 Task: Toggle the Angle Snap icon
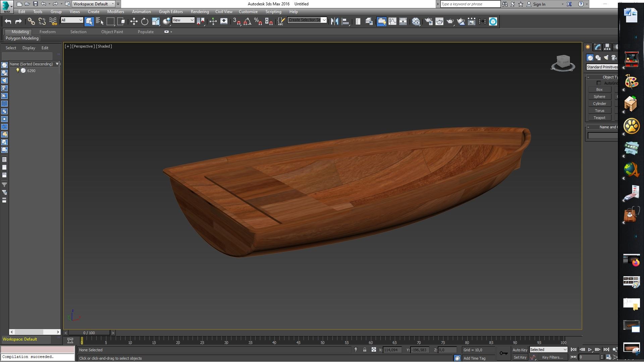tap(247, 21)
